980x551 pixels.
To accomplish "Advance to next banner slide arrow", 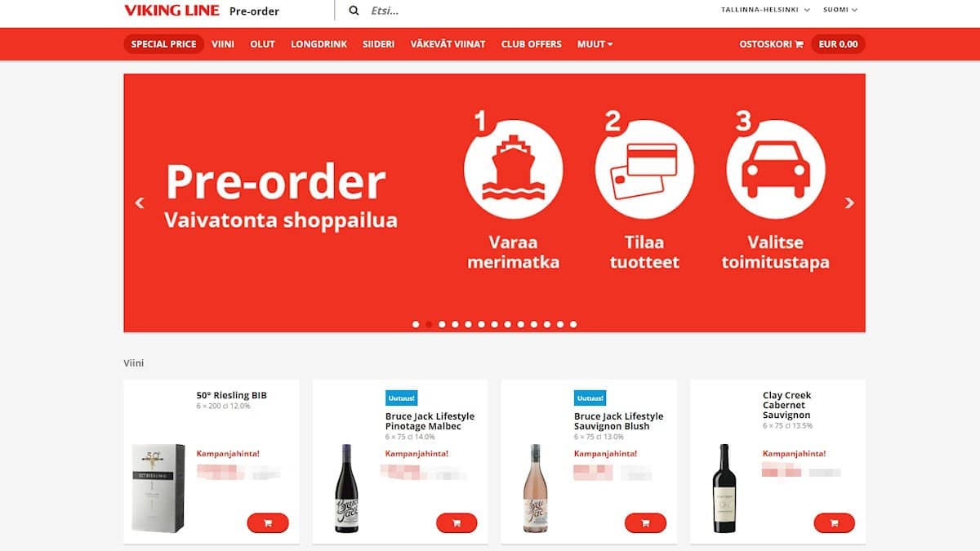I will 849,203.
